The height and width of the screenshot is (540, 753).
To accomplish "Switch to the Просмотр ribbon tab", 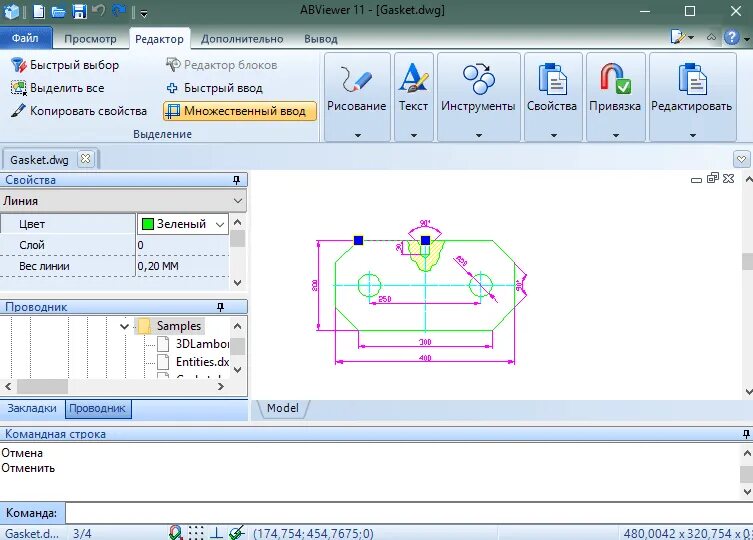I will pyautogui.click(x=90, y=39).
